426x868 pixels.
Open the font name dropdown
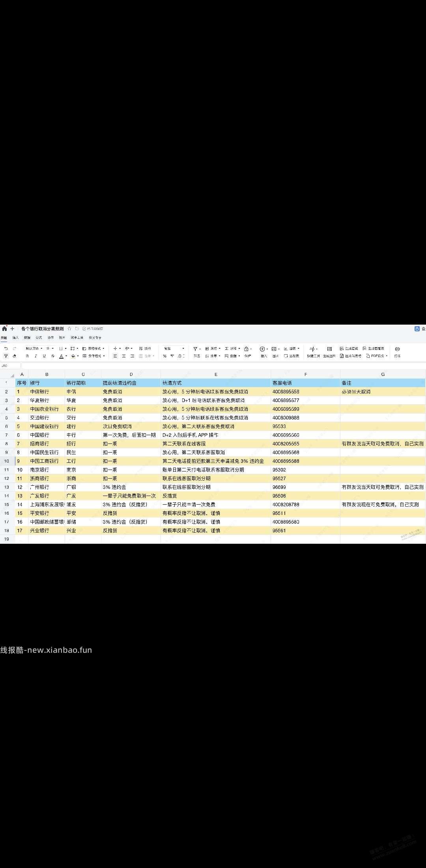click(x=34, y=349)
